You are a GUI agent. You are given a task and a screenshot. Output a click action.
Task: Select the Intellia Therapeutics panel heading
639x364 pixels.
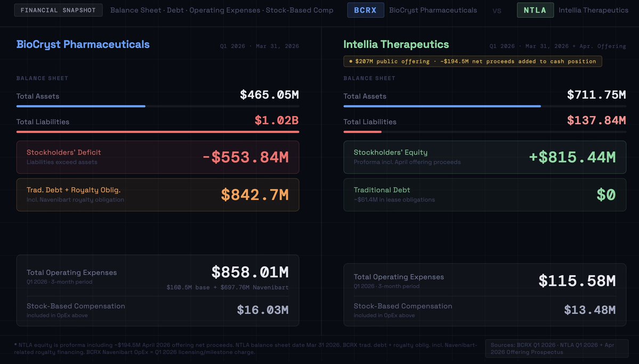tap(396, 44)
